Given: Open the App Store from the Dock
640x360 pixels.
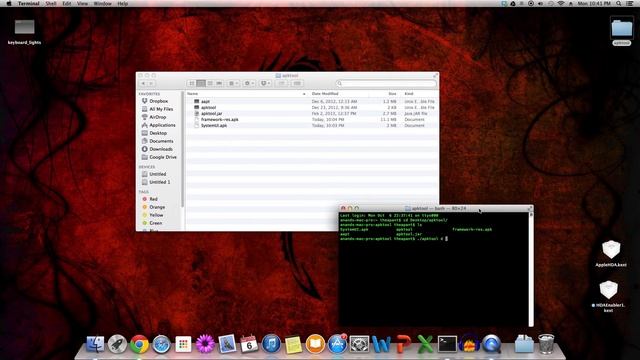Looking at the screenshot, I should [337, 344].
